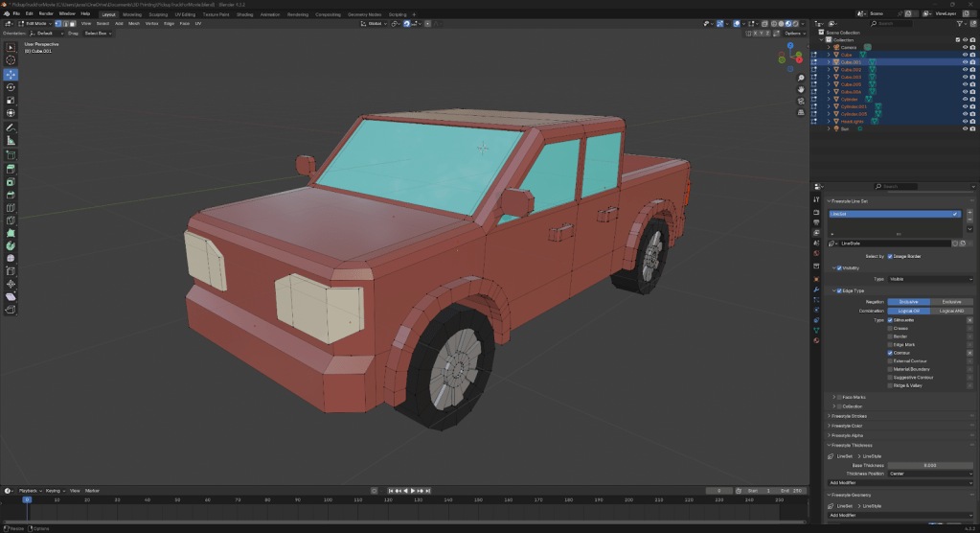Click the Base Thickness value field
Viewport: 980px width, 533px height.
pos(929,465)
